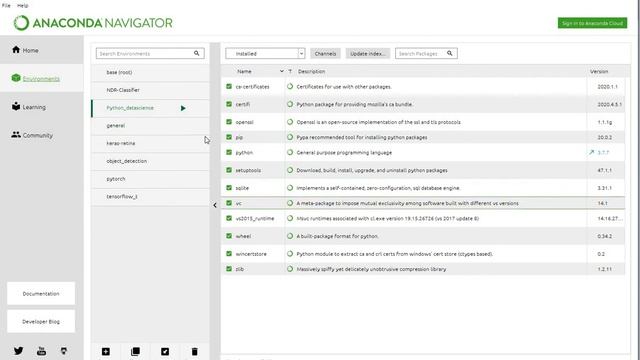Screen dimensions: 640x360
Task: Click status circle in openssl row
Action: [290, 122]
